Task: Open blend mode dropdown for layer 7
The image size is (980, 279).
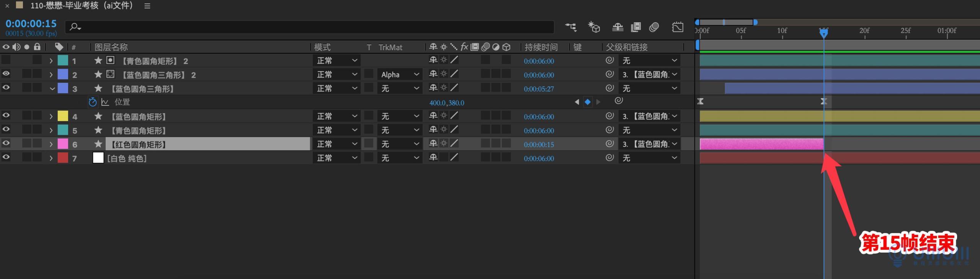Action: click(336, 158)
